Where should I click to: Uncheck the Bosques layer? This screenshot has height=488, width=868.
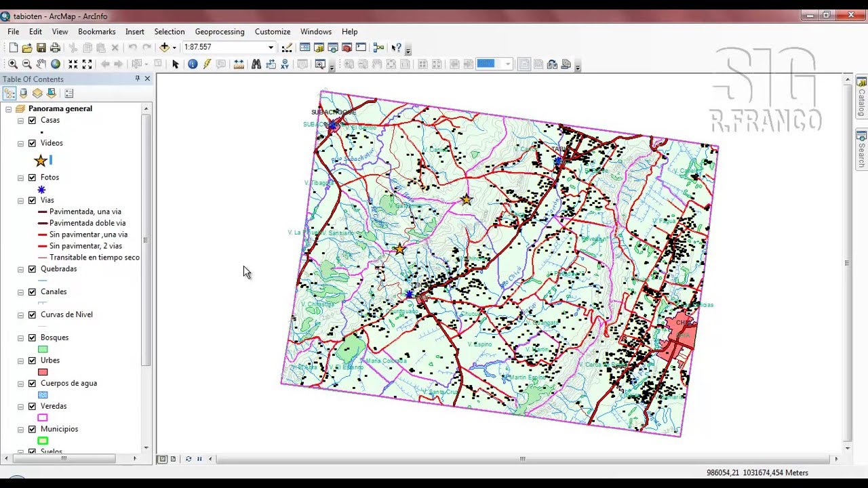point(32,338)
